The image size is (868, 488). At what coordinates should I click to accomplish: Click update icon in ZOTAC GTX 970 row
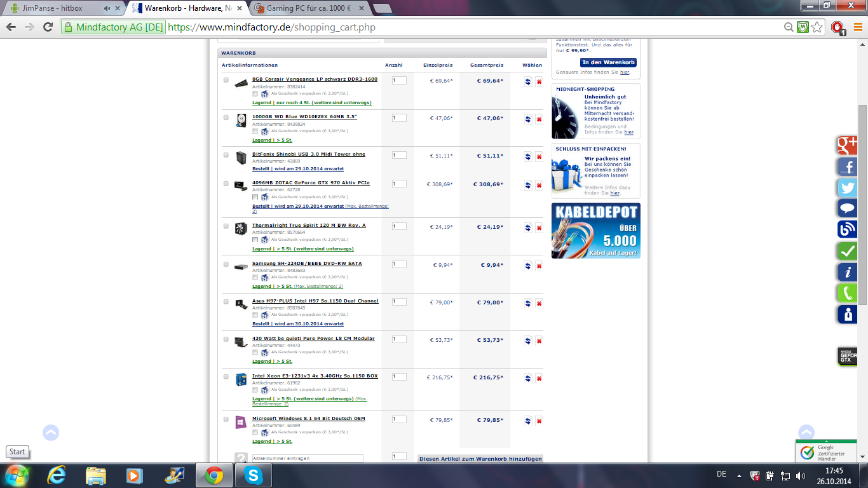[528, 186]
